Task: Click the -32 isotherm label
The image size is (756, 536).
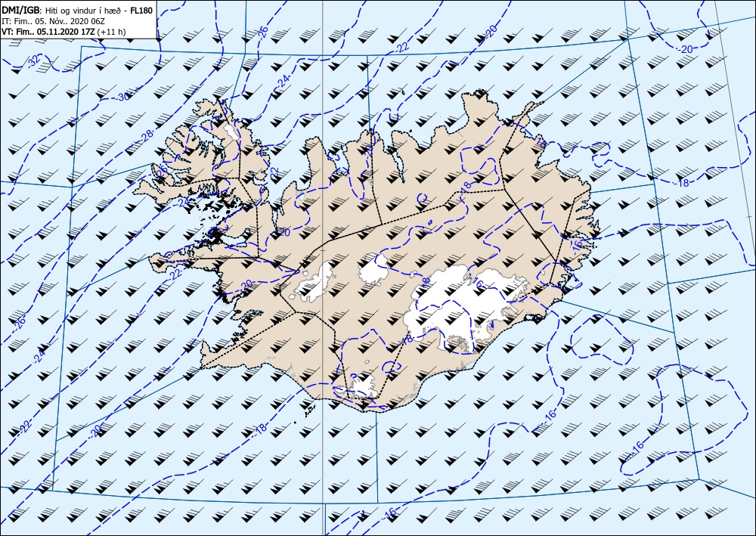Action: tap(33, 60)
